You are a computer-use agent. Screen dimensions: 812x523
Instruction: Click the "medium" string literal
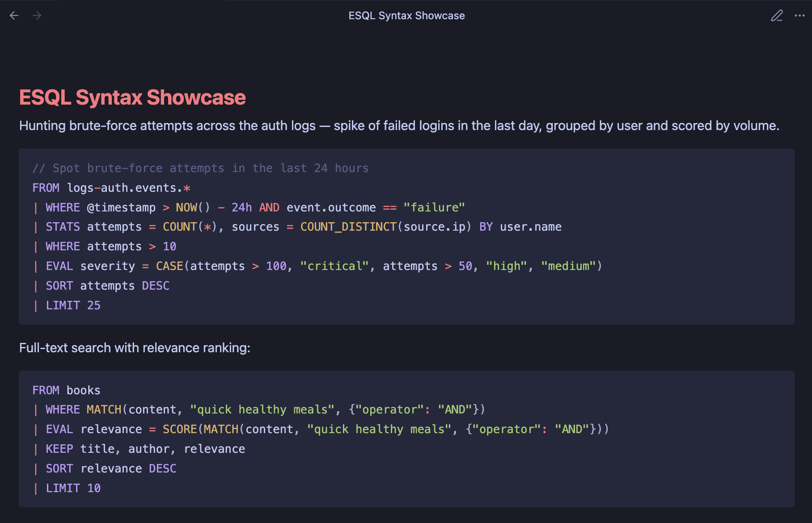coord(568,266)
